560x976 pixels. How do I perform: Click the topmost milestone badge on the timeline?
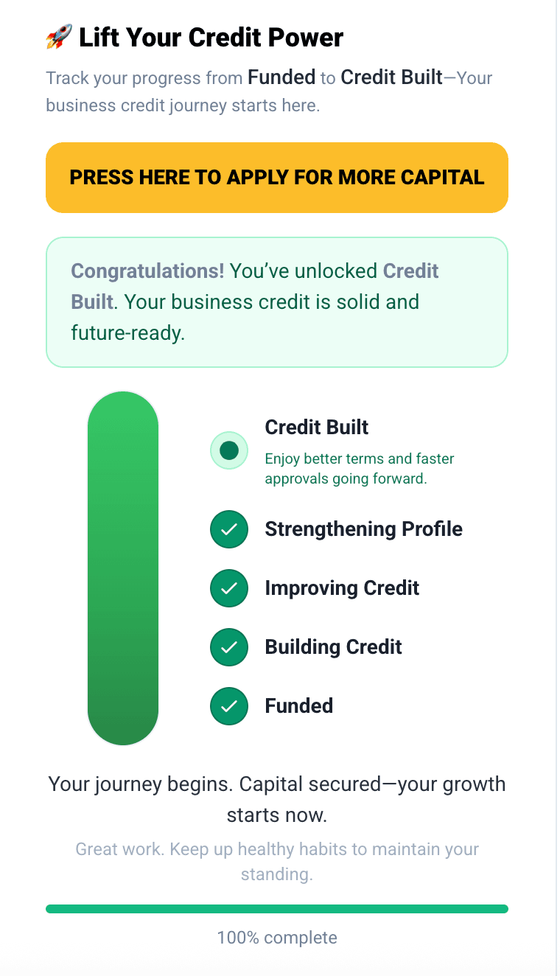[229, 450]
